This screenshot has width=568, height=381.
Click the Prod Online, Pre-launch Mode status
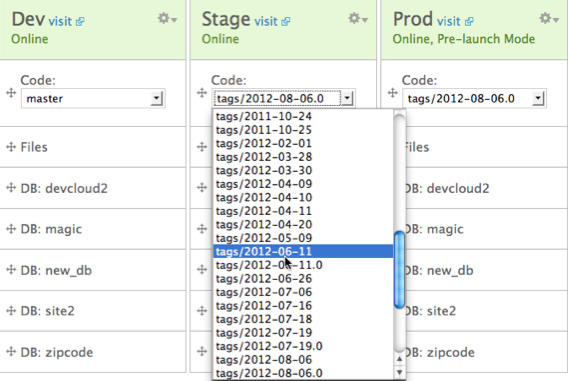464,39
